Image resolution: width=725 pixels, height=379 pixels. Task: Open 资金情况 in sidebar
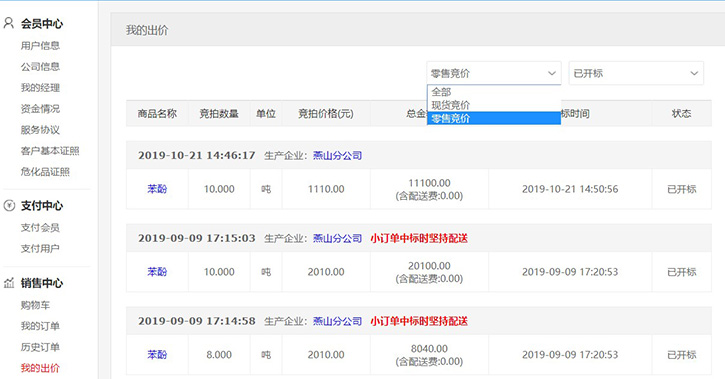(x=40, y=109)
